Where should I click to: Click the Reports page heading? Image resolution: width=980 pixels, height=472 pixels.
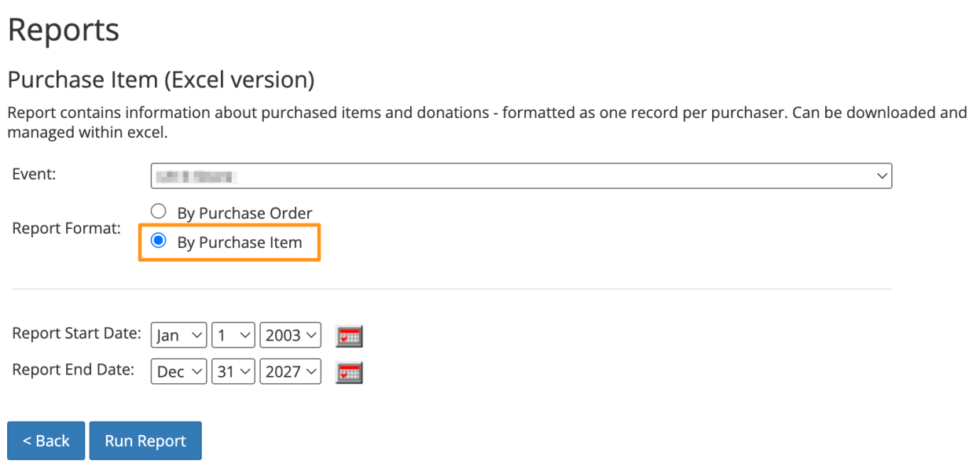coord(64,31)
